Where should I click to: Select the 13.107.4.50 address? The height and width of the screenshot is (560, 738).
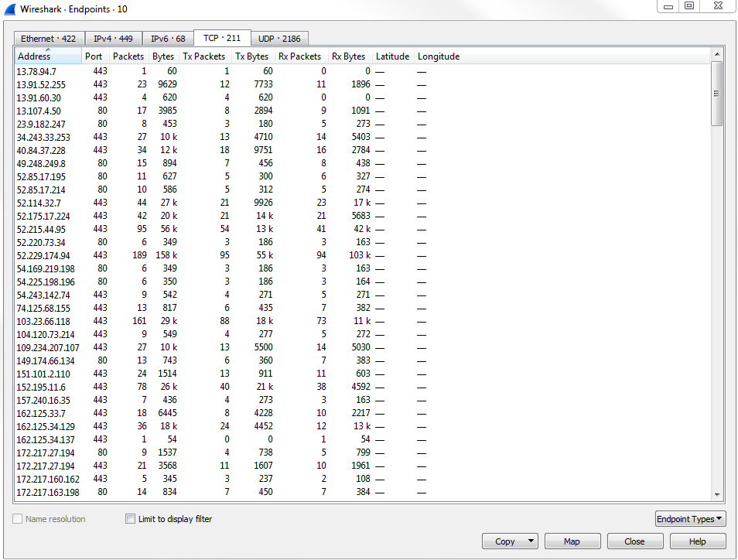[39, 111]
